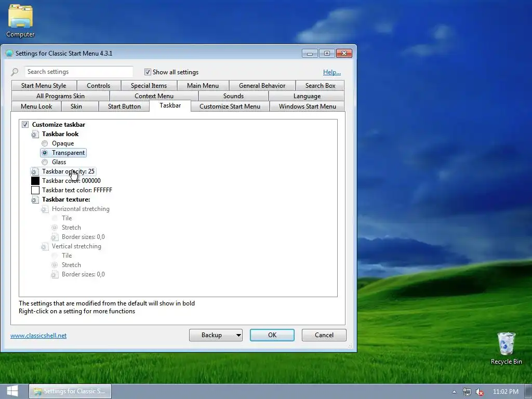Open the Recycle Bin desktop icon

click(x=506, y=348)
